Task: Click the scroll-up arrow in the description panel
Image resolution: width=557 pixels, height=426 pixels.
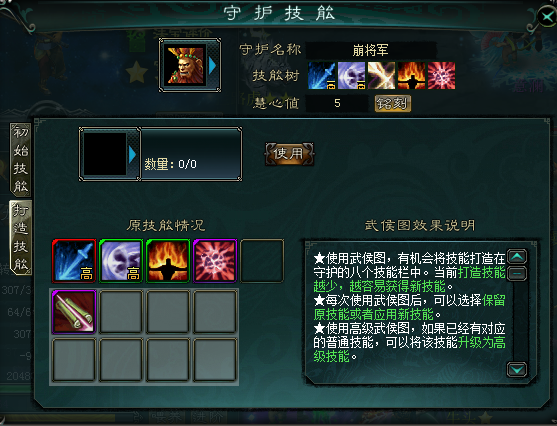Action: pyautogui.click(x=517, y=257)
